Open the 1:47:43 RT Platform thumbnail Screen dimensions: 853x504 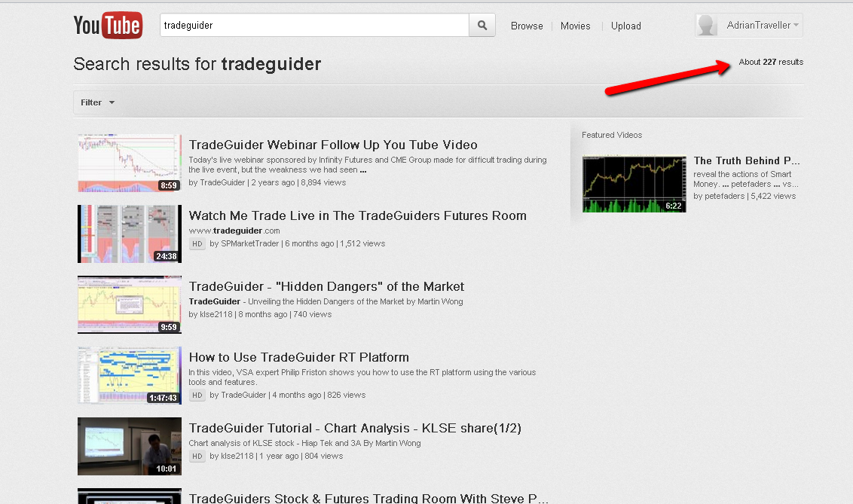130,375
